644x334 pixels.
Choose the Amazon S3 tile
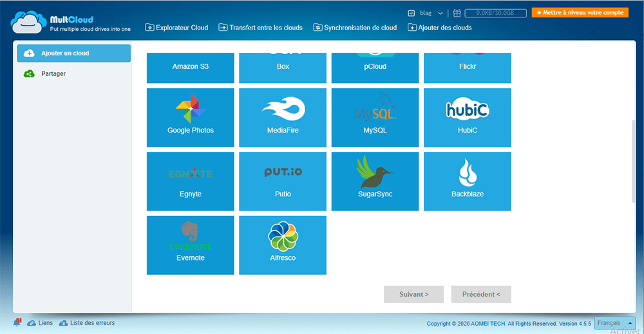coord(190,68)
